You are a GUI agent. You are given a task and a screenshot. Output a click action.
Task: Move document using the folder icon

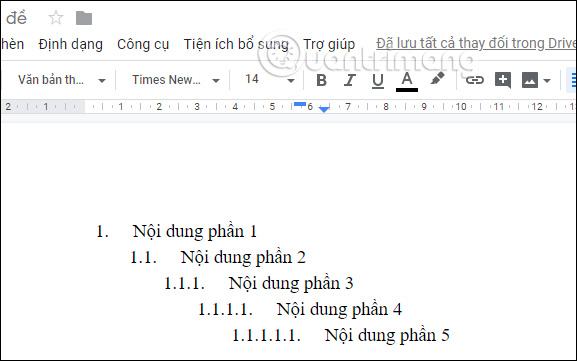[84, 18]
